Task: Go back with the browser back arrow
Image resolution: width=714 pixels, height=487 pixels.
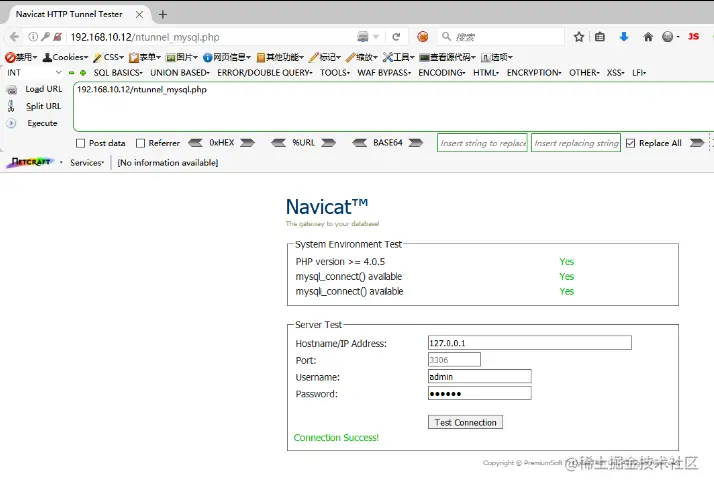Action: 14,37
